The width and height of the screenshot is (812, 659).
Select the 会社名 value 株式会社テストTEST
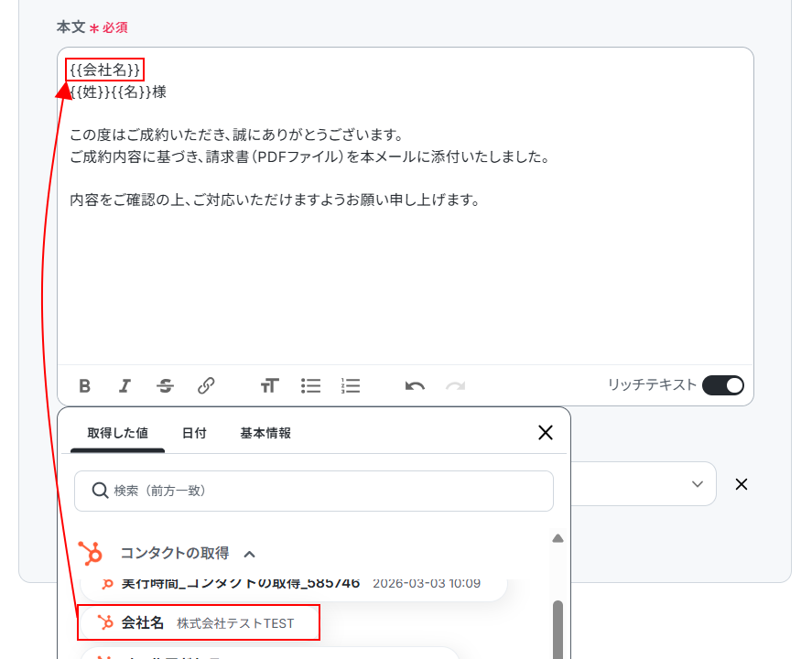point(199,622)
